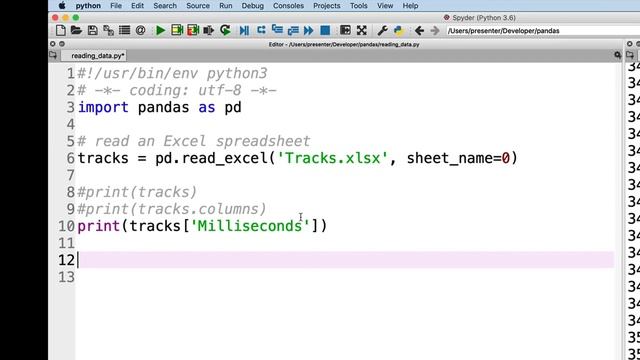Viewport: 640px width, 360px height.
Task: Open the python application menu
Action: click(88, 6)
